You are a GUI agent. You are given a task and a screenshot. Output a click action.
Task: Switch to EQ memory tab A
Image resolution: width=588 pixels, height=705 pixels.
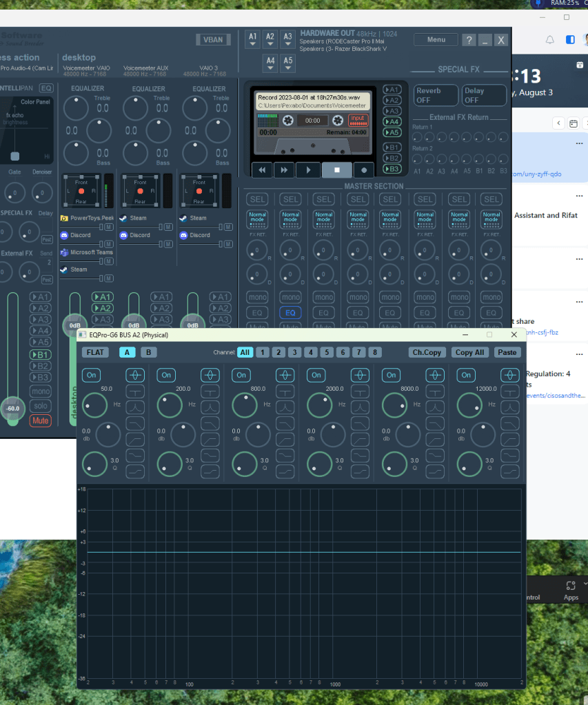tap(128, 353)
